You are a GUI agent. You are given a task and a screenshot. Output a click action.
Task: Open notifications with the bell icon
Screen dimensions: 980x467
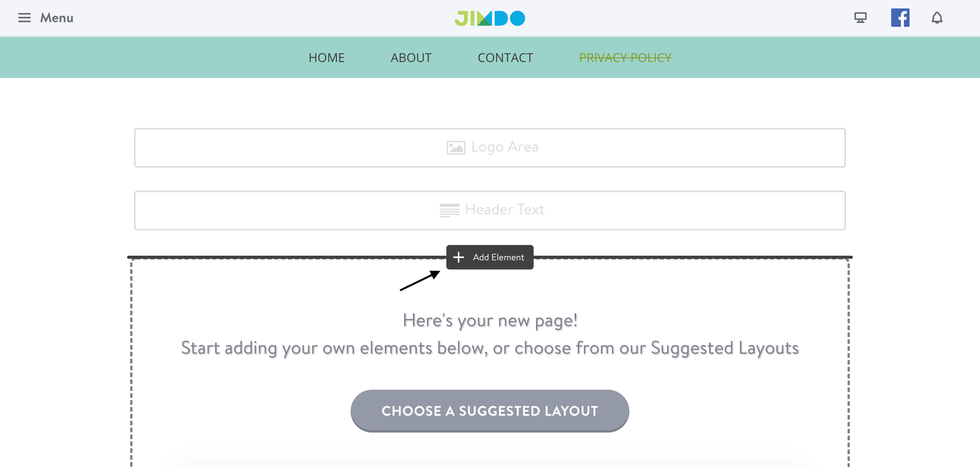tap(938, 18)
